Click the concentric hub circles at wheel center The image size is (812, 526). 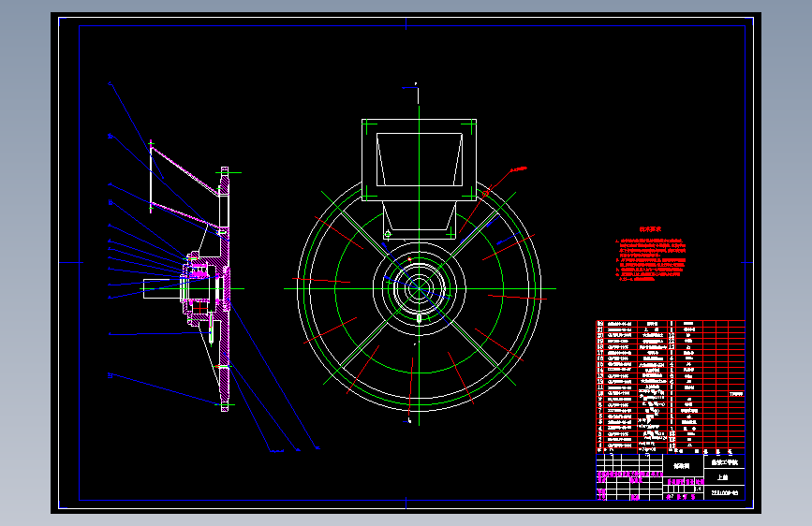[419, 288]
